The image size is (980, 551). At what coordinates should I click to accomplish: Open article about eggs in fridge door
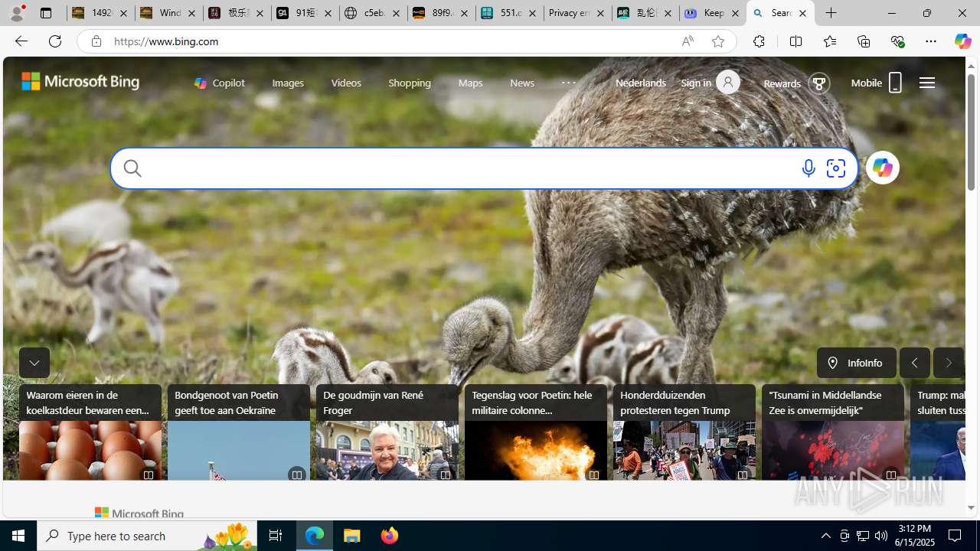(x=90, y=432)
